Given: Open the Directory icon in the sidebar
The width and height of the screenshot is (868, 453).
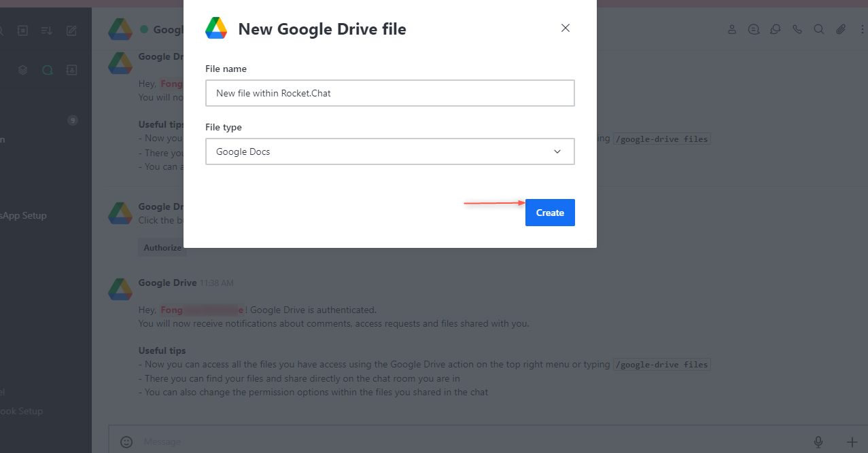Looking at the screenshot, I should [22, 31].
